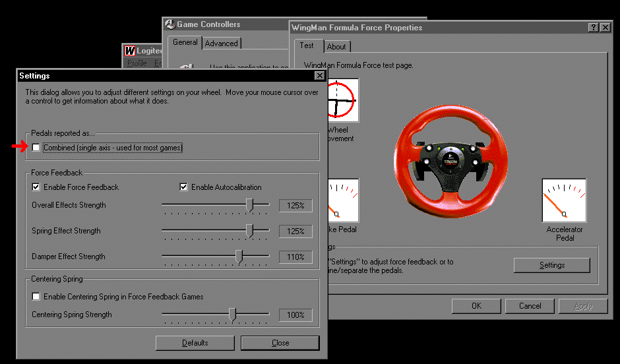The height and width of the screenshot is (364, 620).
Task: Click the Centering Spring Strength label
Action: pyautogui.click(x=72, y=315)
